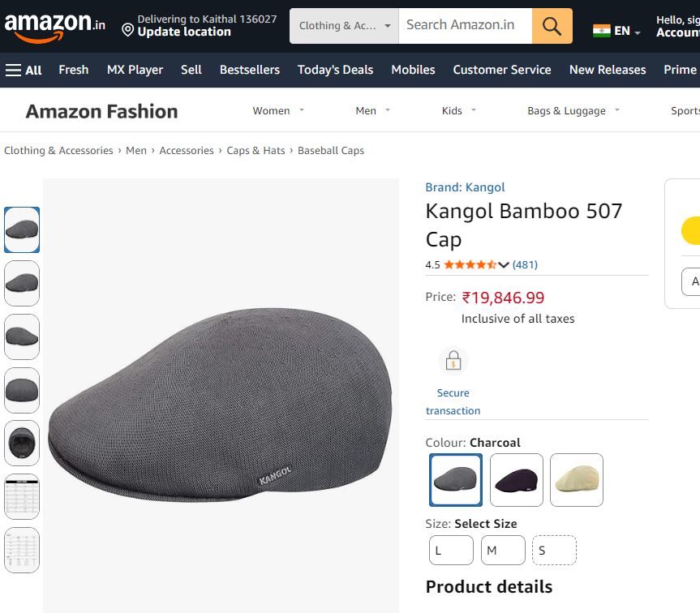
Task: Open the Men tab in Amazon Fashion
Action: (x=365, y=110)
